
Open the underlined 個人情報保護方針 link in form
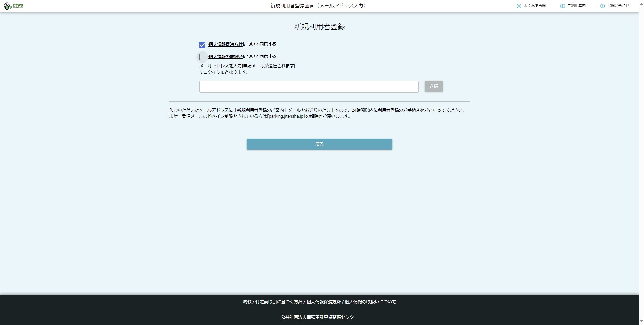(225, 45)
